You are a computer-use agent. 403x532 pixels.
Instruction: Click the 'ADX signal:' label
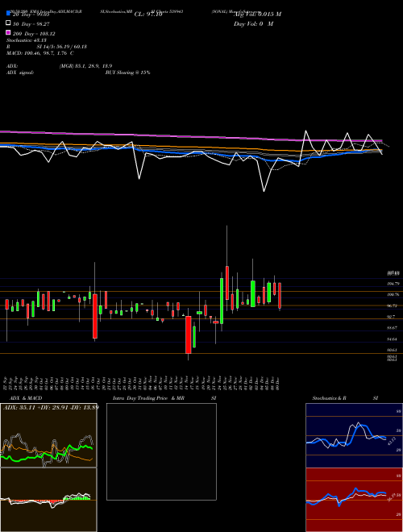tap(20, 73)
